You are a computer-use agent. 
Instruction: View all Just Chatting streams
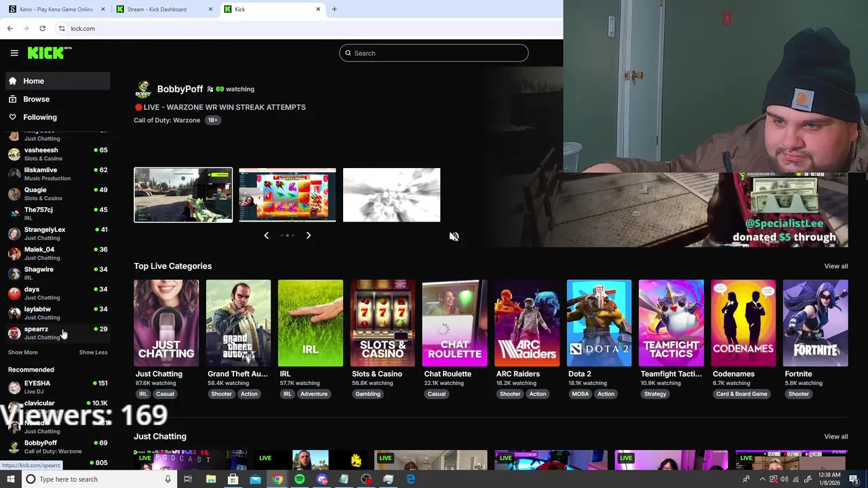pos(835,436)
